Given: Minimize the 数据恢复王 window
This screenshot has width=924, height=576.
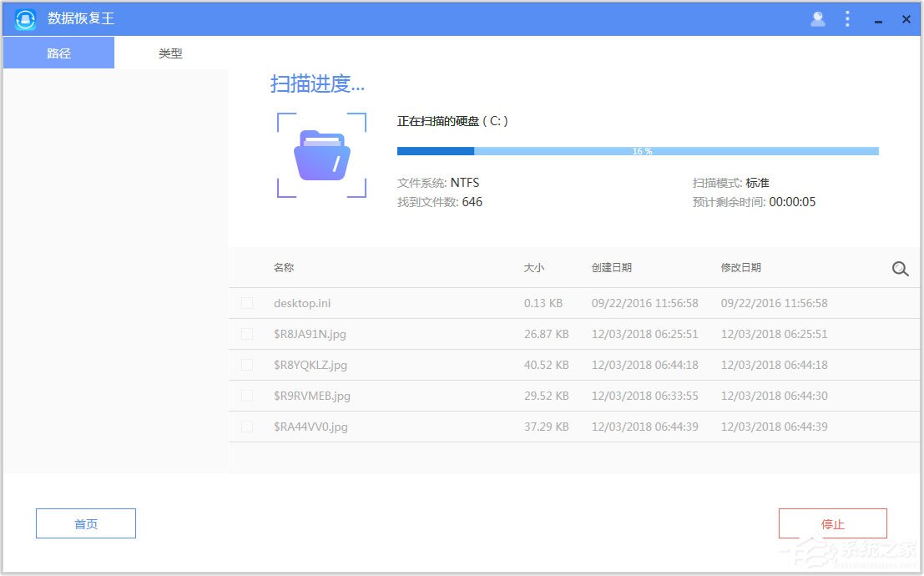Looking at the screenshot, I should [877, 18].
